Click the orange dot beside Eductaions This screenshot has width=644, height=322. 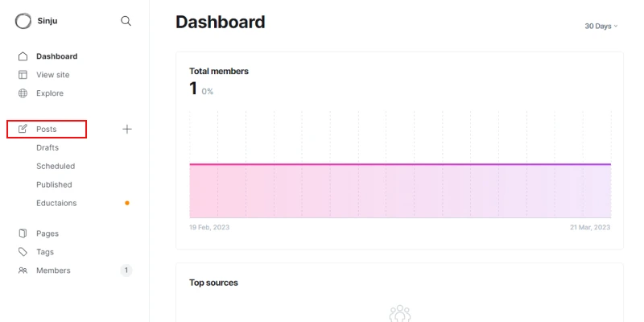(127, 203)
